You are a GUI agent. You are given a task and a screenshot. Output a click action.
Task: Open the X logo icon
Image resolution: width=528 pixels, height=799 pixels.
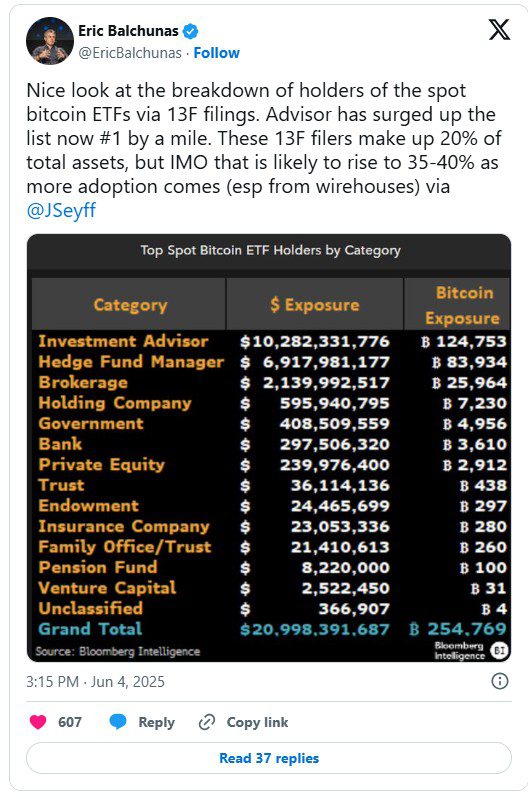click(499, 31)
